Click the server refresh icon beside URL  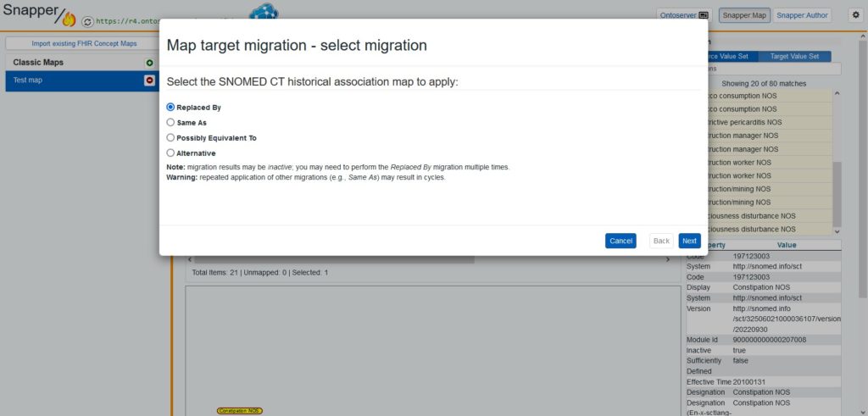[x=87, y=21]
